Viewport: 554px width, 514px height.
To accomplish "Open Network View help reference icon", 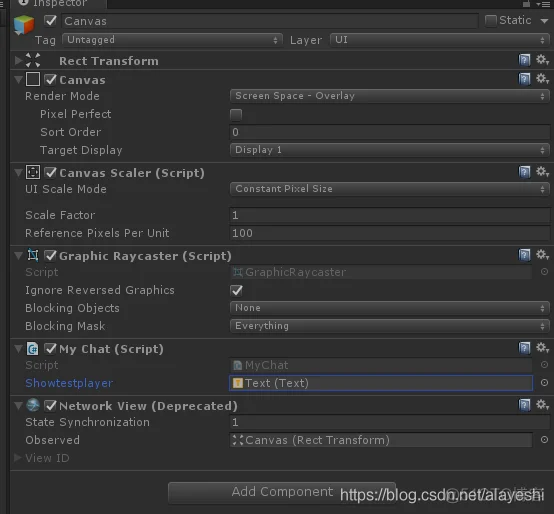I will coord(524,405).
